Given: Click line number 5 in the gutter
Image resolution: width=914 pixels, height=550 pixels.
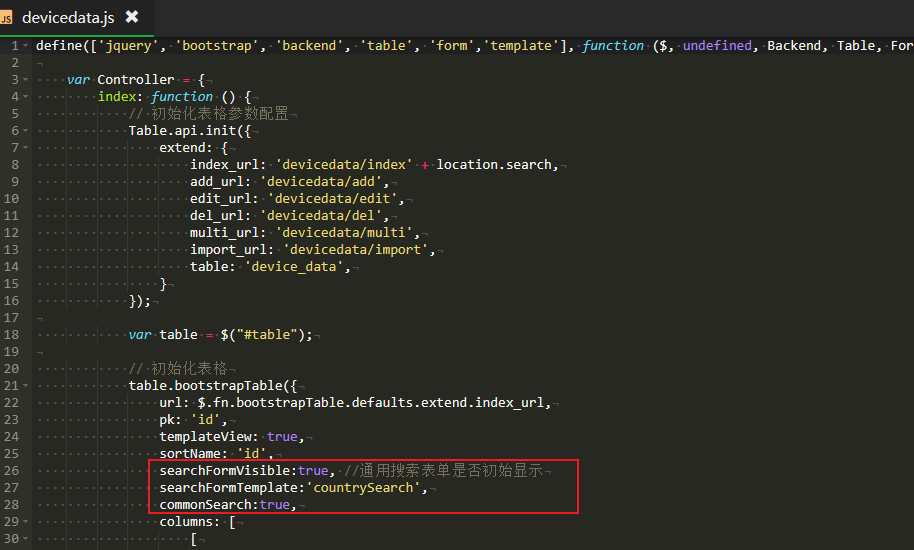Looking at the screenshot, I should 15,114.
